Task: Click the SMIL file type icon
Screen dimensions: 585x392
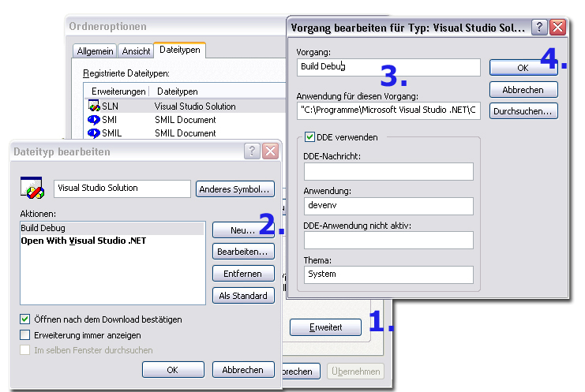Action: coord(94,133)
